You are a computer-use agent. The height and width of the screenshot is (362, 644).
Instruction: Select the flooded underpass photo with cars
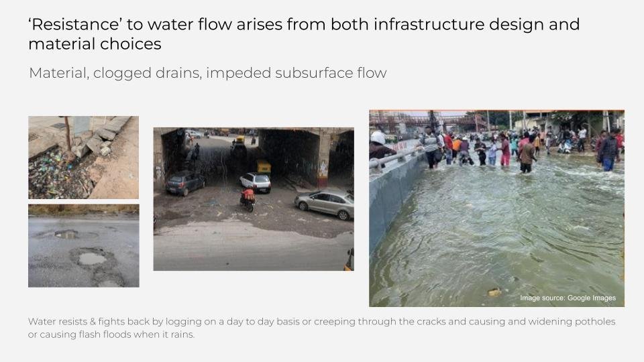point(254,199)
